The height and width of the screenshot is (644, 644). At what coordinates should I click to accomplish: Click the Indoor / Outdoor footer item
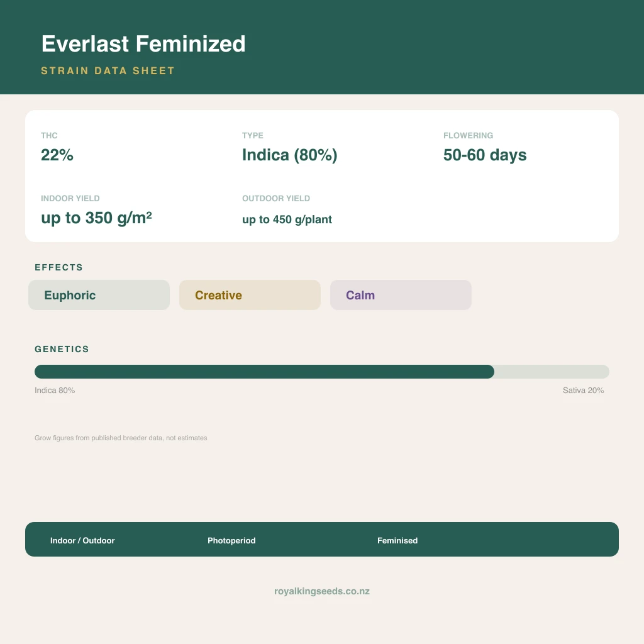click(x=82, y=540)
